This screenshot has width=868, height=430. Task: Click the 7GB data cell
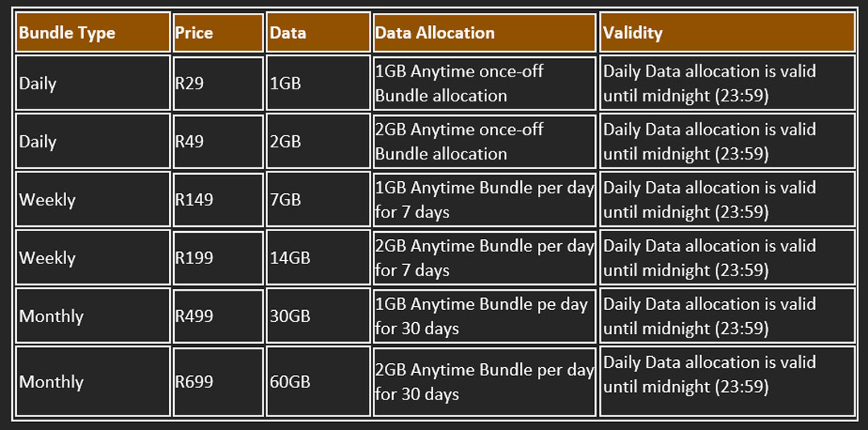click(x=286, y=200)
